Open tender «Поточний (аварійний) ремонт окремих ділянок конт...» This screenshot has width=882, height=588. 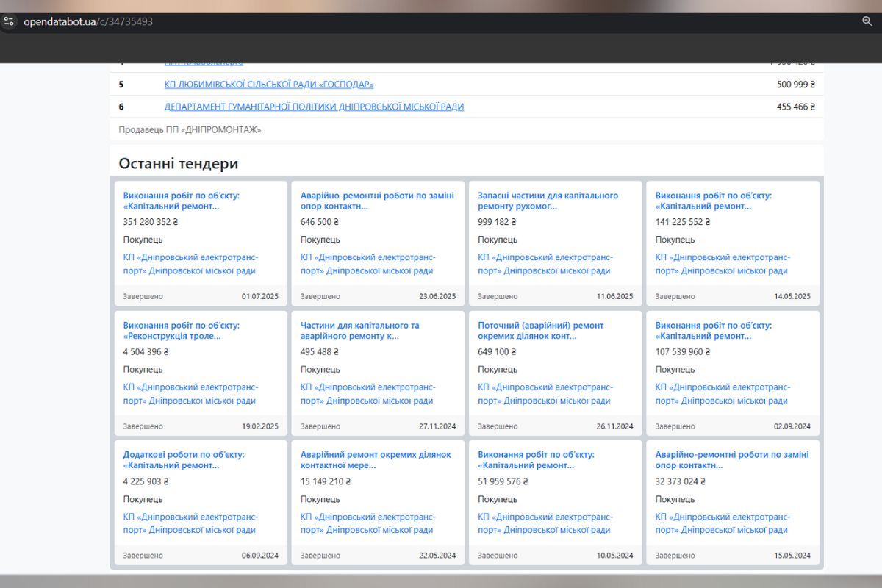(541, 331)
